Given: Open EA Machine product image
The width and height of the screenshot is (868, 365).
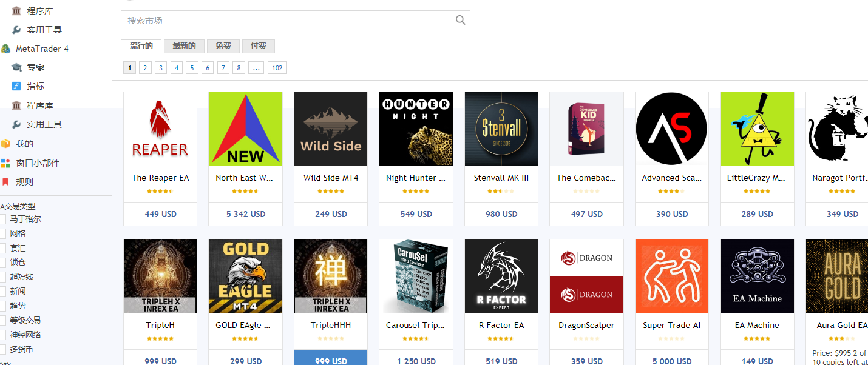Looking at the screenshot, I should pyautogui.click(x=757, y=276).
